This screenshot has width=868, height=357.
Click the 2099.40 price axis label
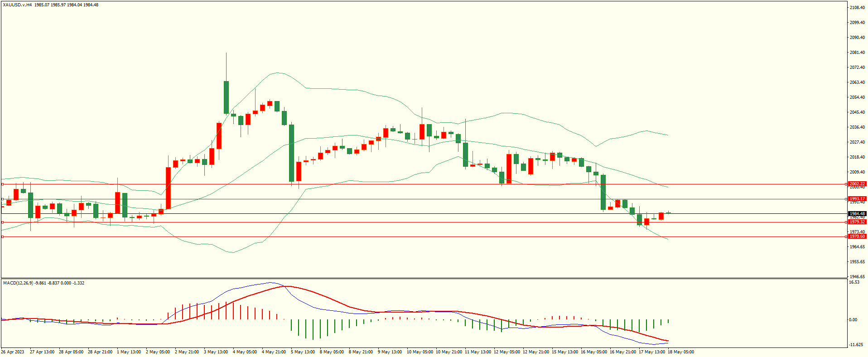857,23
